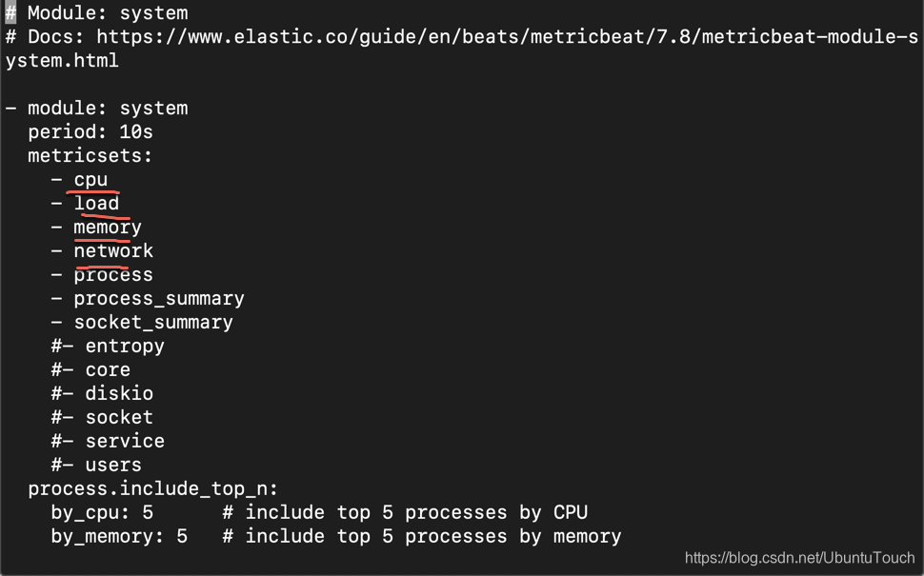Click the commented-out "#- core" line

point(91,370)
